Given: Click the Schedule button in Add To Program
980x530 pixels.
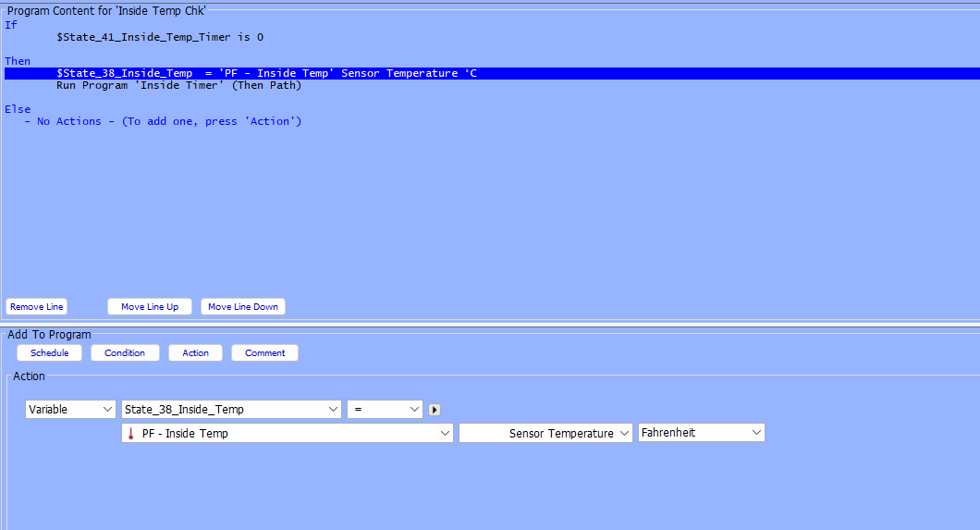Looking at the screenshot, I should coord(49,353).
